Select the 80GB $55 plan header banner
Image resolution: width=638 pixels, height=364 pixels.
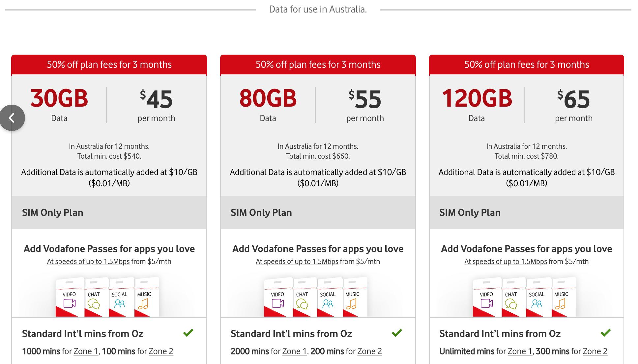[318, 65]
